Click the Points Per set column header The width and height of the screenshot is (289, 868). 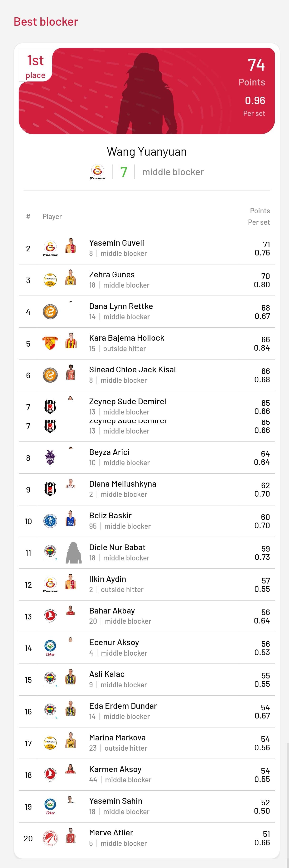[259, 216]
